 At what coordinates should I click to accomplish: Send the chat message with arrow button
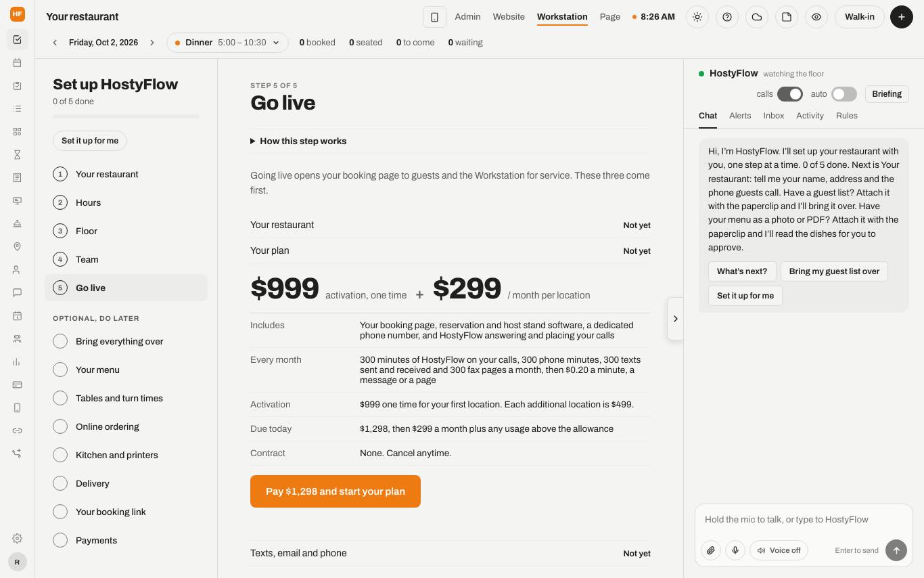[896, 550]
